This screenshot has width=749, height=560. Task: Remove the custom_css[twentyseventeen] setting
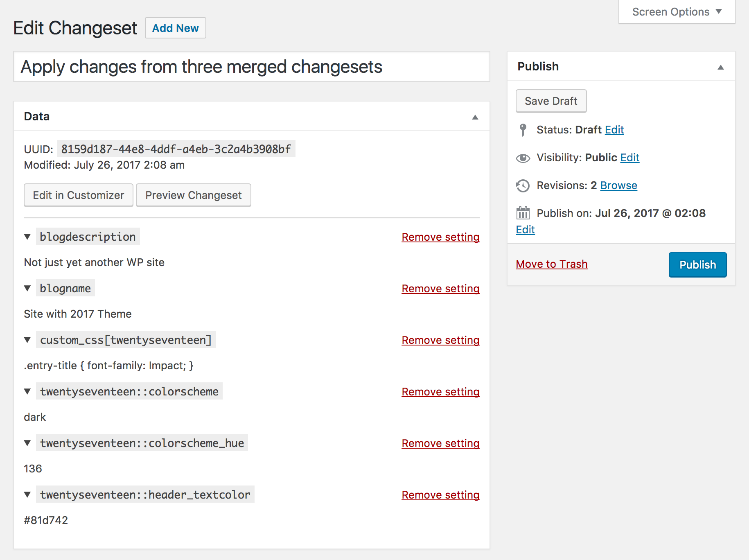(440, 340)
